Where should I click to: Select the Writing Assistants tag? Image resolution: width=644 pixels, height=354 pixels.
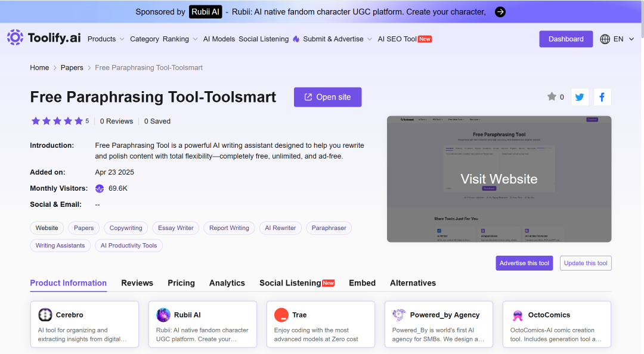tap(60, 246)
